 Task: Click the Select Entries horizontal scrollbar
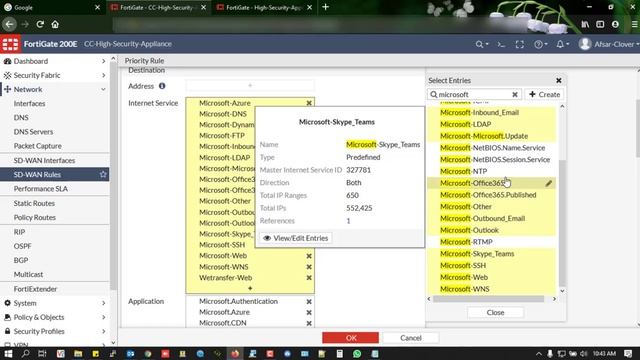489,299
